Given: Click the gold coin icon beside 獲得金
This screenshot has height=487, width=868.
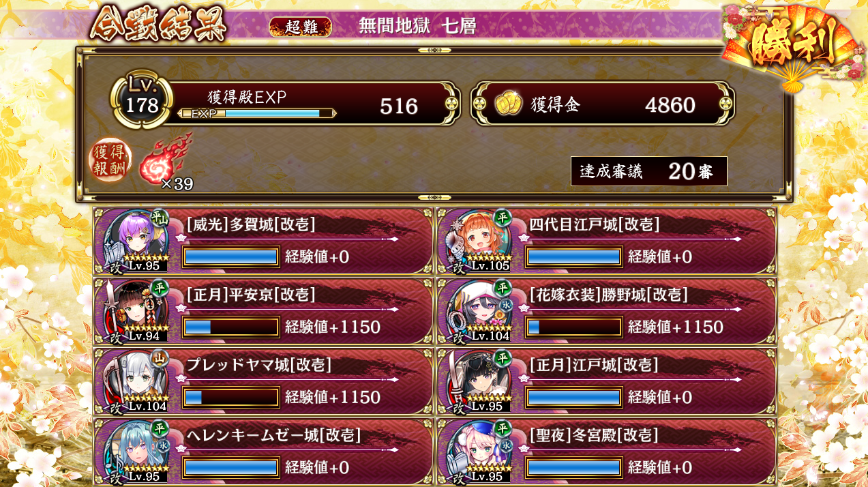Looking at the screenshot, I should (x=509, y=104).
